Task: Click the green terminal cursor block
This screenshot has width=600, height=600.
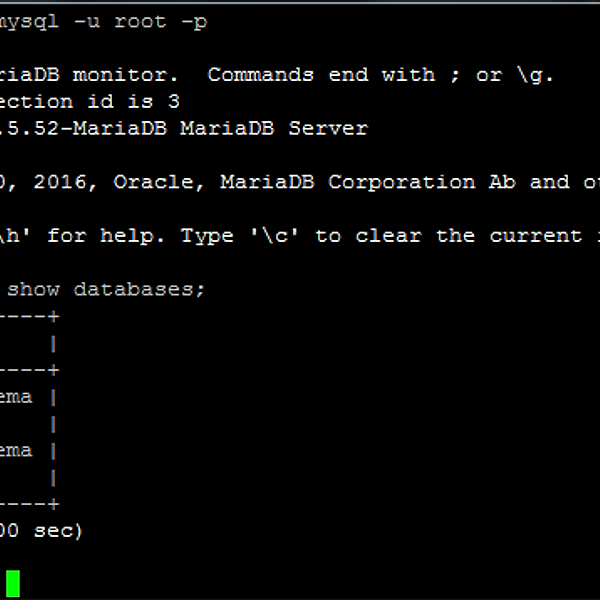Action: [x=13, y=583]
